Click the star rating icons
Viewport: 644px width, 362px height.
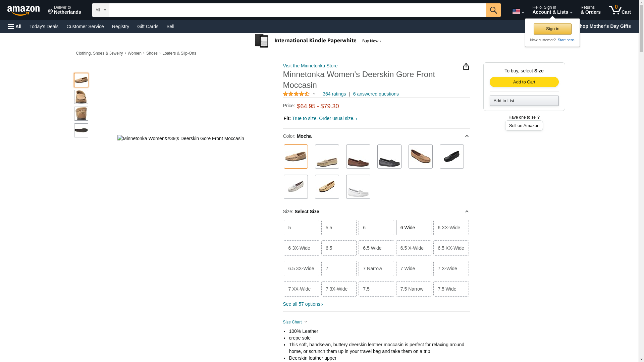(x=296, y=94)
